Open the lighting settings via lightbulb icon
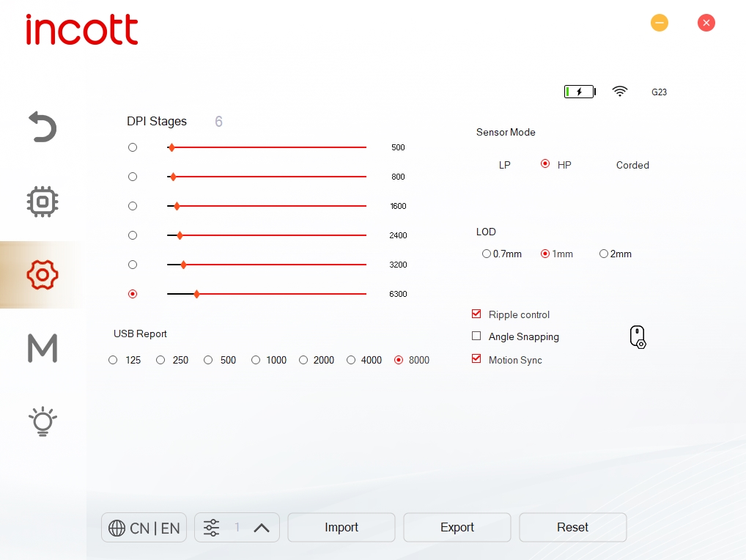Image resolution: width=746 pixels, height=560 pixels. click(42, 421)
